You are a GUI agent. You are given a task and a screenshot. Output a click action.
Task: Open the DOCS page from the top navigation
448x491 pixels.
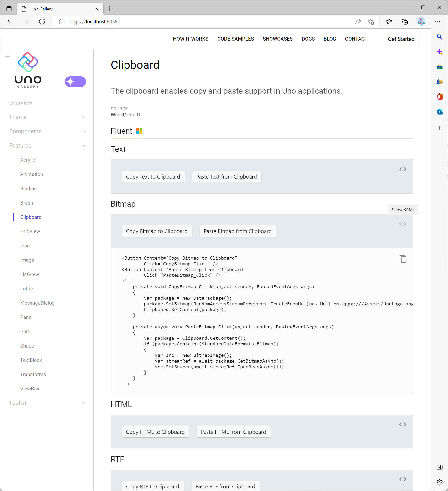pyautogui.click(x=308, y=39)
